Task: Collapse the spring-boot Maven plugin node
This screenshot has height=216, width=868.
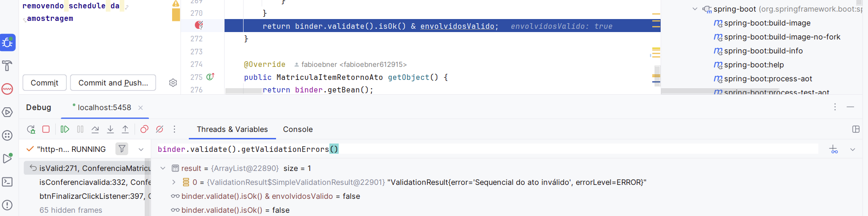Action: [694, 9]
